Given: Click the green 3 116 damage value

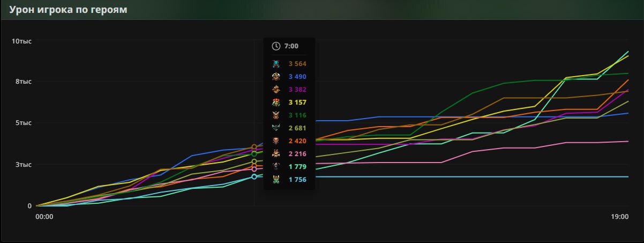Looking at the screenshot, I should click(x=297, y=115).
